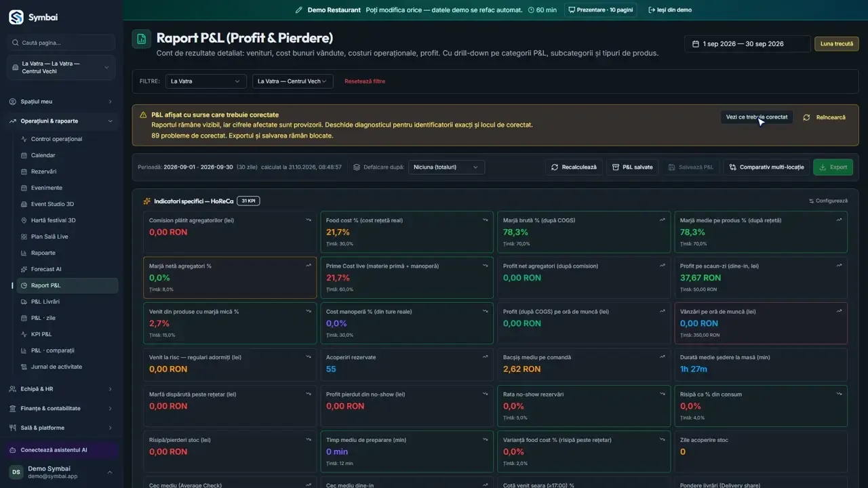Expand the Finanțe & contabilitate section
This screenshot has width=868, height=488.
[x=62, y=408]
